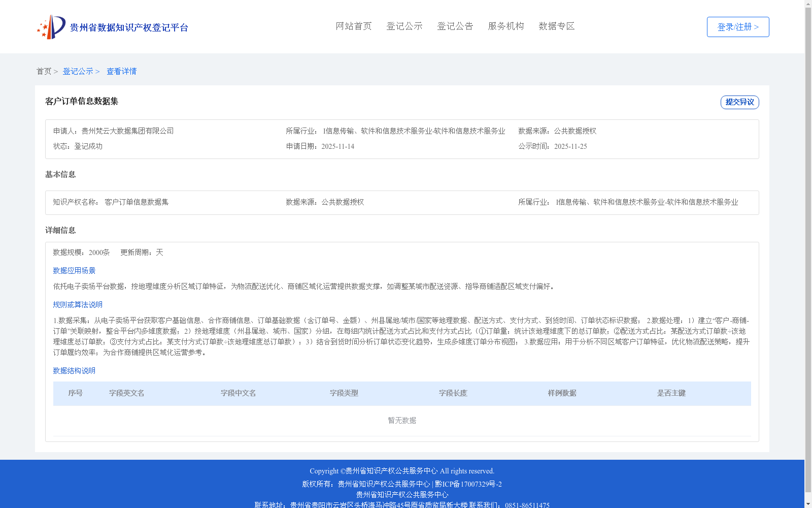Open the 登记公告 menu item
812x508 pixels.
point(455,26)
